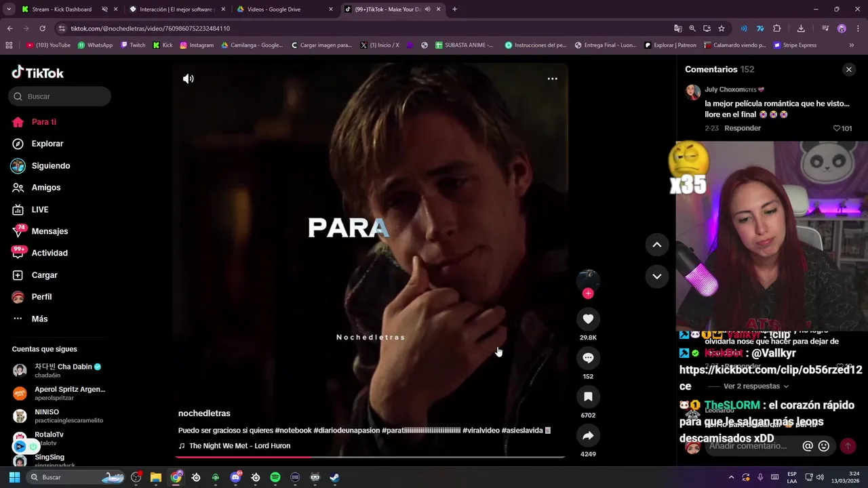Viewport: 868px width, 488px height.
Task: Show more bookmarks chevron
Action: click(852, 45)
